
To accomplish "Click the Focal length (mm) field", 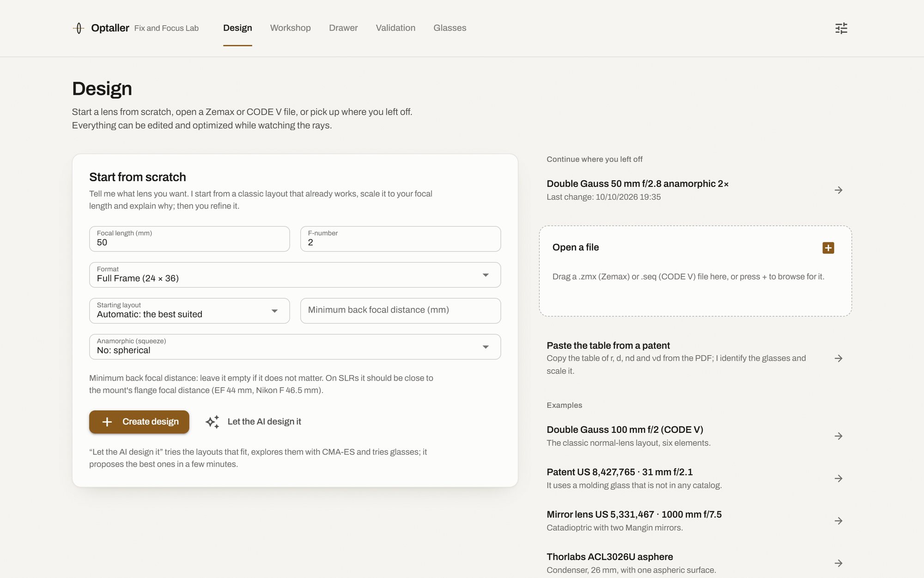I will [189, 239].
